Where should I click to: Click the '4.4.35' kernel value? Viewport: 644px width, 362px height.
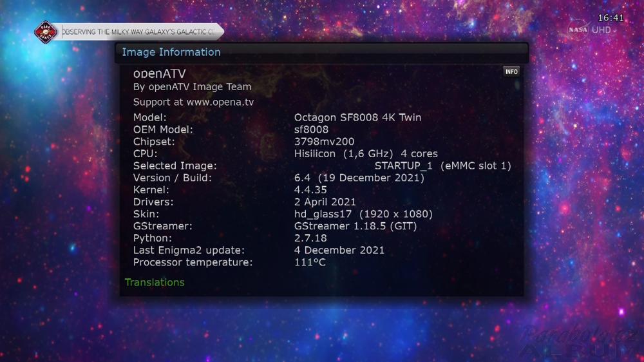310,190
